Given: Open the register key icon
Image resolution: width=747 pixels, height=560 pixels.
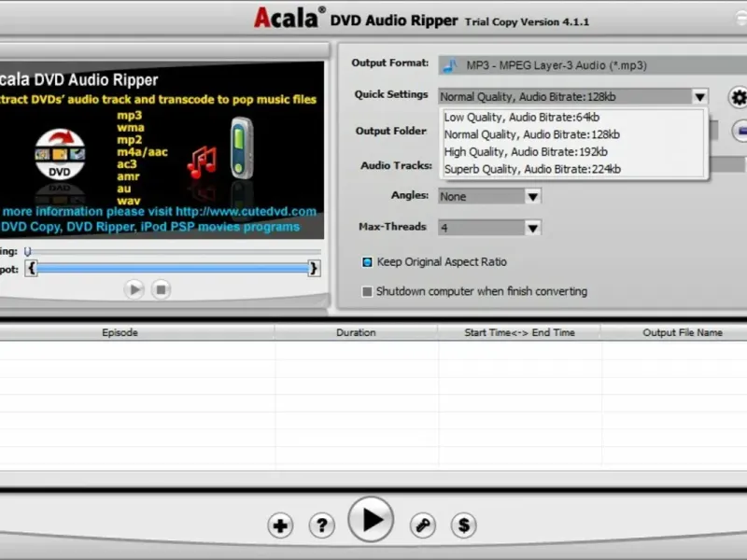Looking at the screenshot, I should coord(423,525).
